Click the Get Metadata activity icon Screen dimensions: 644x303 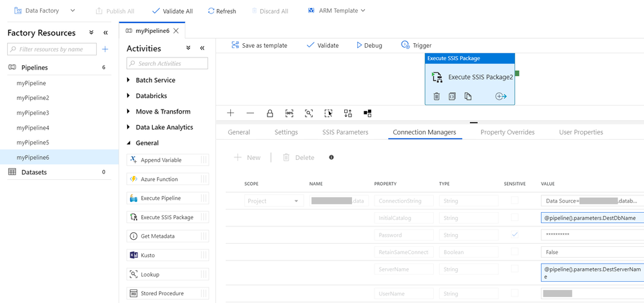pos(133,237)
